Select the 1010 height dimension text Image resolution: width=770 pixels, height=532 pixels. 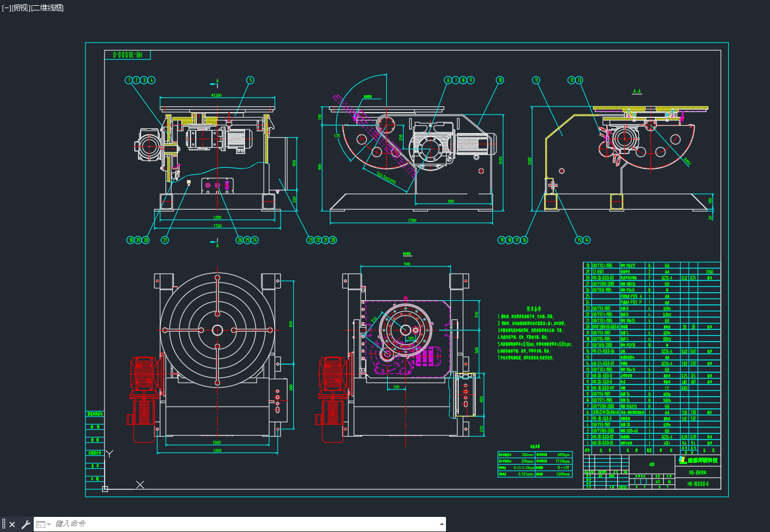tap(499, 160)
